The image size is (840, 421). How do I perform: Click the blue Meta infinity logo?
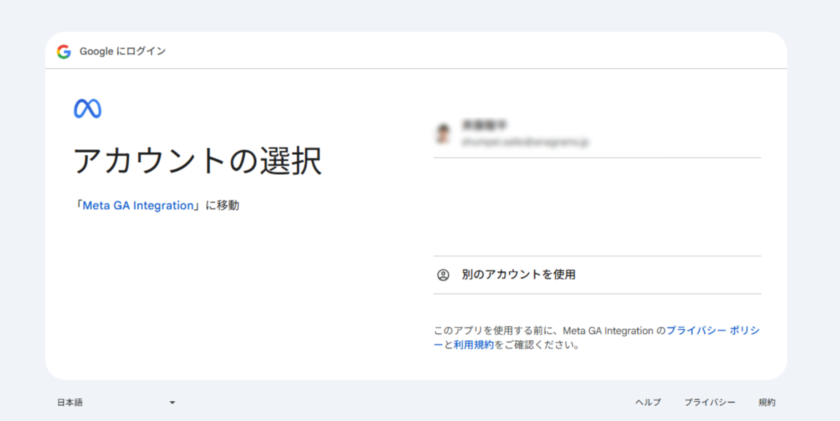tap(87, 109)
